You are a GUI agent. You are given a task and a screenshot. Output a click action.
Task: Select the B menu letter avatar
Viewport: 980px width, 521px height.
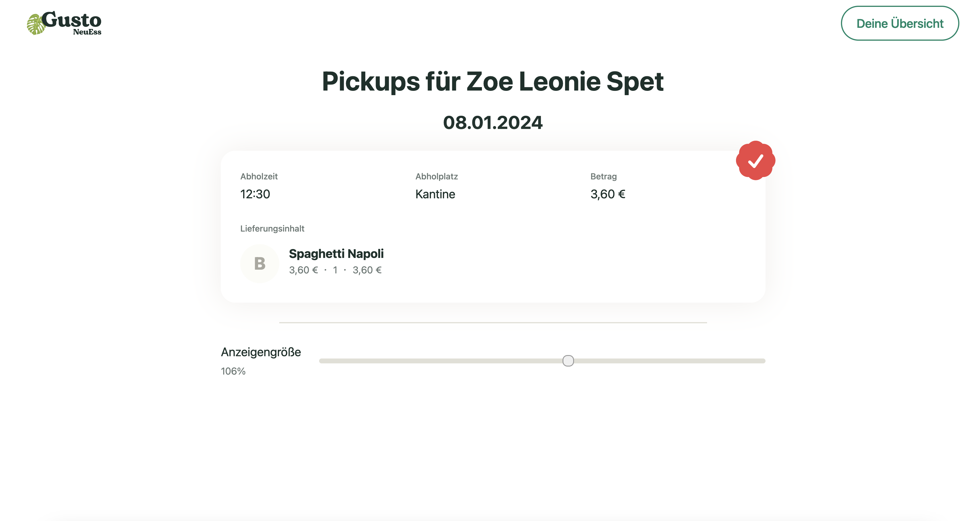pos(259,263)
